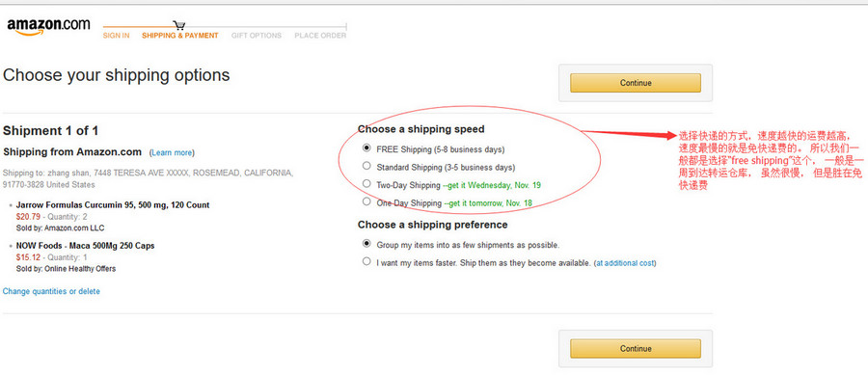Image resolution: width=868 pixels, height=375 pixels.
Task: Go to SIGN IN step
Action: pyautogui.click(x=117, y=36)
